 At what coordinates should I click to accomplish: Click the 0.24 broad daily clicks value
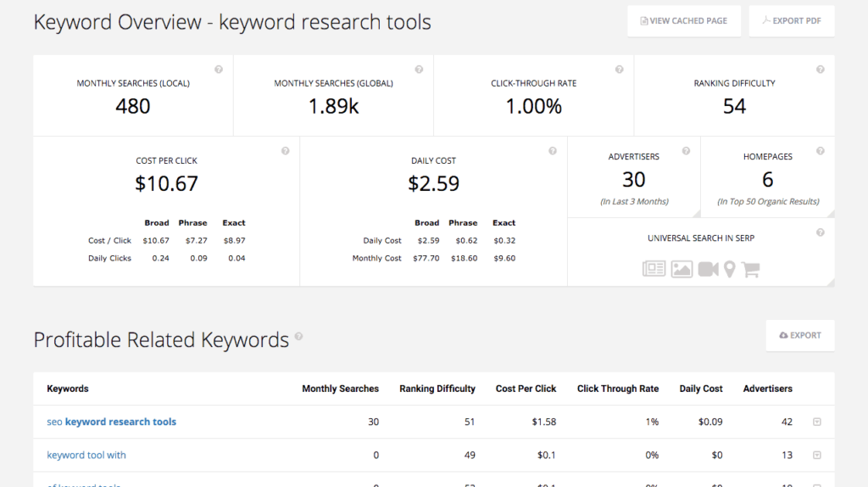160,258
